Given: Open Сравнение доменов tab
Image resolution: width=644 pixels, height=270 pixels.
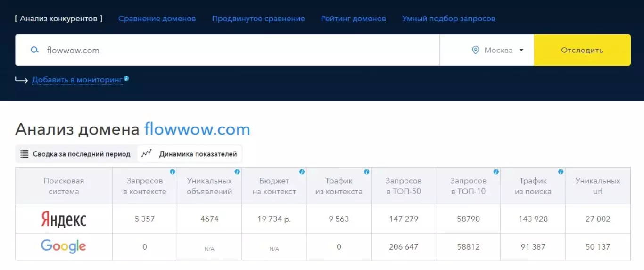Looking at the screenshot, I should pos(157,18).
